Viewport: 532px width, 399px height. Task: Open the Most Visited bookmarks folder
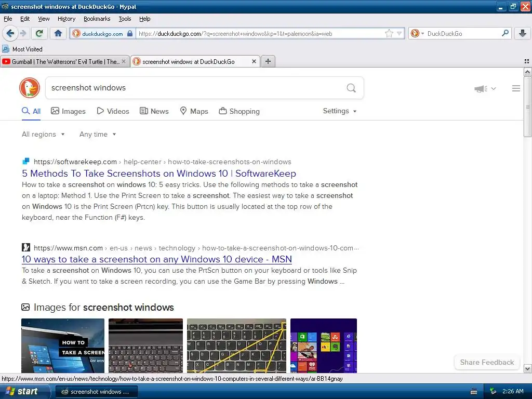pos(22,49)
